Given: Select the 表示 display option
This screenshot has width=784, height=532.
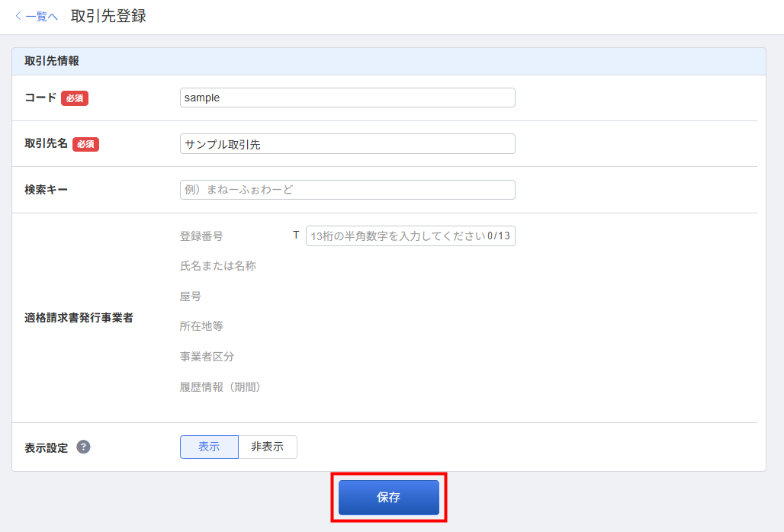Looking at the screenshot, I should click(209, 447).
